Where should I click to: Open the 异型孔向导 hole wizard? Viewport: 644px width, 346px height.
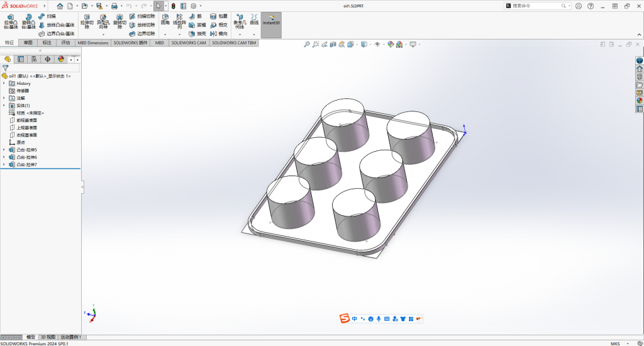coord(103,22)
